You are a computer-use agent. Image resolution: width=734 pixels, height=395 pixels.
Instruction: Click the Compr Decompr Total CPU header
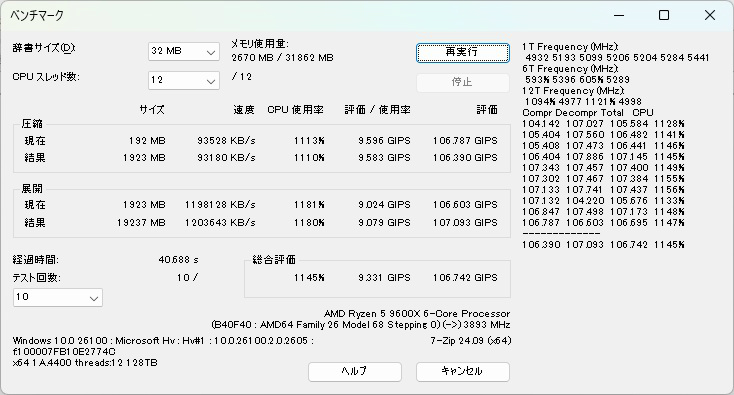click(587, 113)
